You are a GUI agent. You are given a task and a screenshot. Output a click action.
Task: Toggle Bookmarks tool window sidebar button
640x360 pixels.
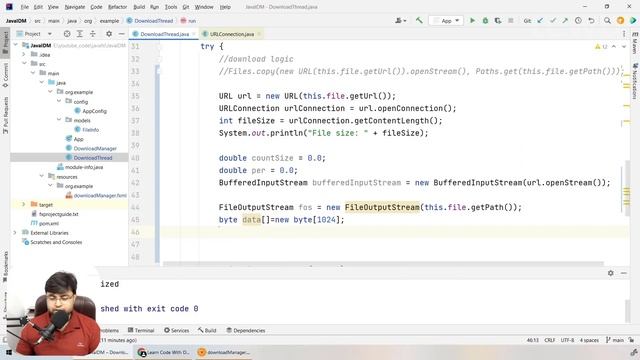(x=5, y=267)
